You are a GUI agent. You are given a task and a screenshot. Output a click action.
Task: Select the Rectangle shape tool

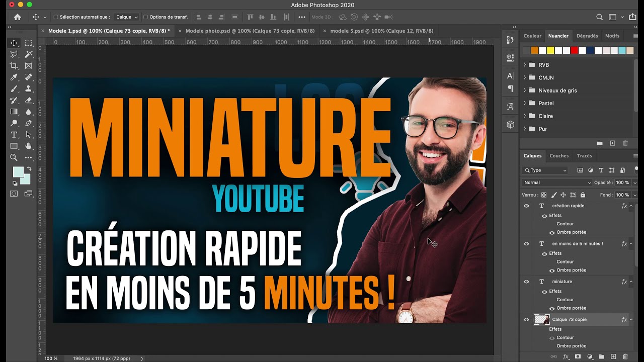click(14, 146)
